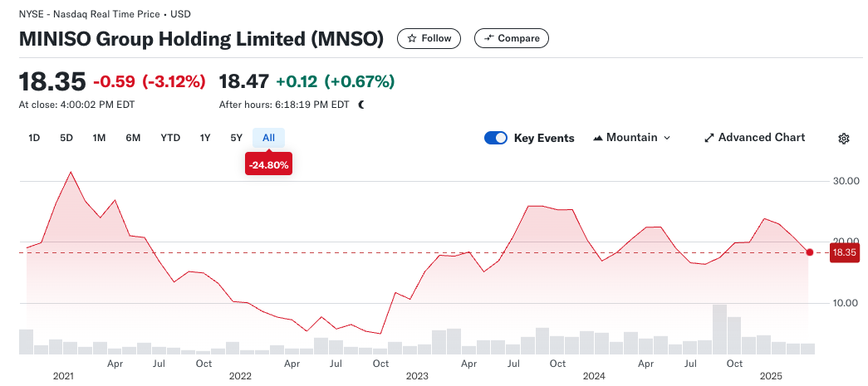Viewport: 868px width, 386px height.
Task: Click 'NYSE - Nasdaq Real Time Price' text
Action: click(x=89, y=14)
